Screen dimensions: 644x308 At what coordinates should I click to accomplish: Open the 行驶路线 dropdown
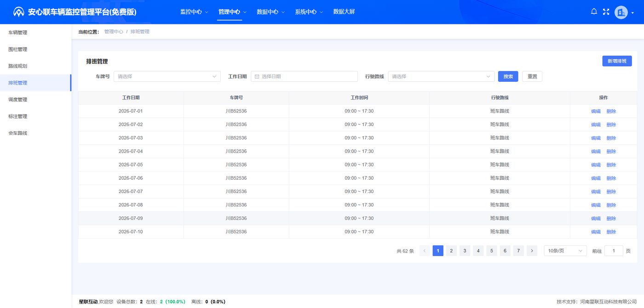pyautogui.click(x=441, y=76)
